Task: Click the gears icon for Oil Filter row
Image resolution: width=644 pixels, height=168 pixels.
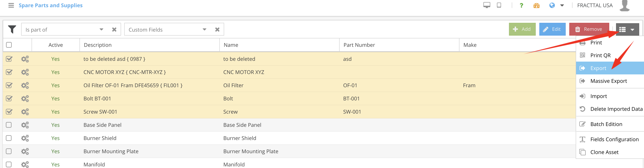Action: pyautogui.click(x=25, y=85)
